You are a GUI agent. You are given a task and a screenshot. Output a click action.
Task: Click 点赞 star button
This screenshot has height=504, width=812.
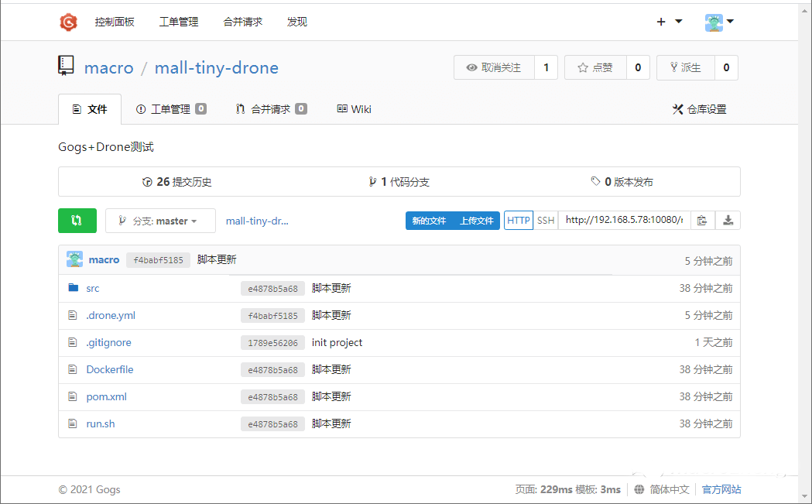point(595,67)
